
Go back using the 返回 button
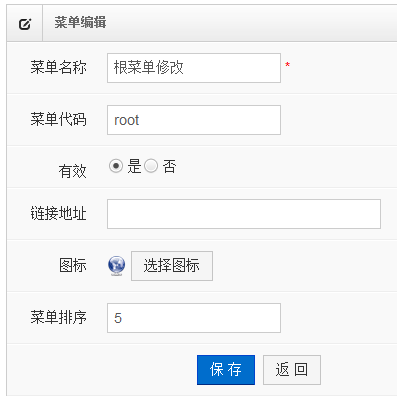[x=292, y=370]
